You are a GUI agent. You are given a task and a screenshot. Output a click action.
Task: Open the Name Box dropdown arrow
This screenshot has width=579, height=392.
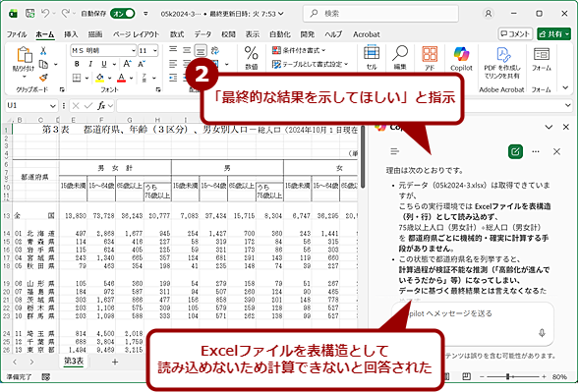[x=52, y=106]
